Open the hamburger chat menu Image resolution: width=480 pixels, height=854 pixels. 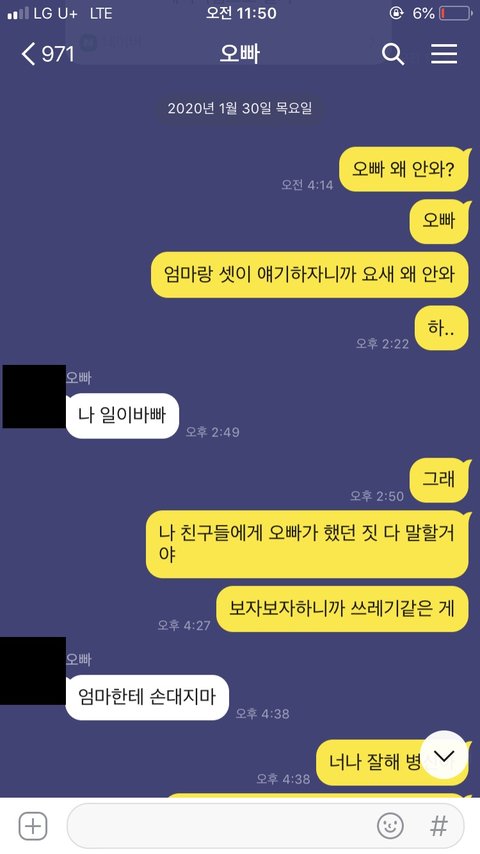tap(444, 54)
